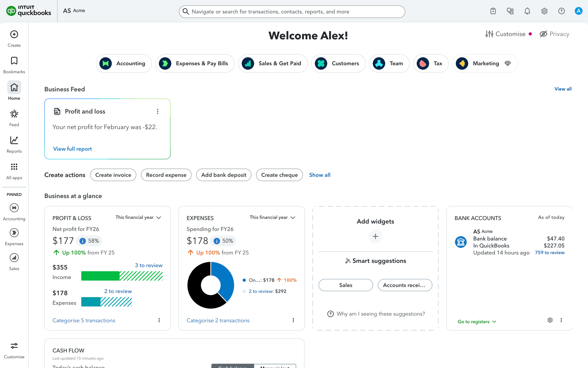Open View full report link
This screenshot has width=588, height=368.
[x=73, y=149]
